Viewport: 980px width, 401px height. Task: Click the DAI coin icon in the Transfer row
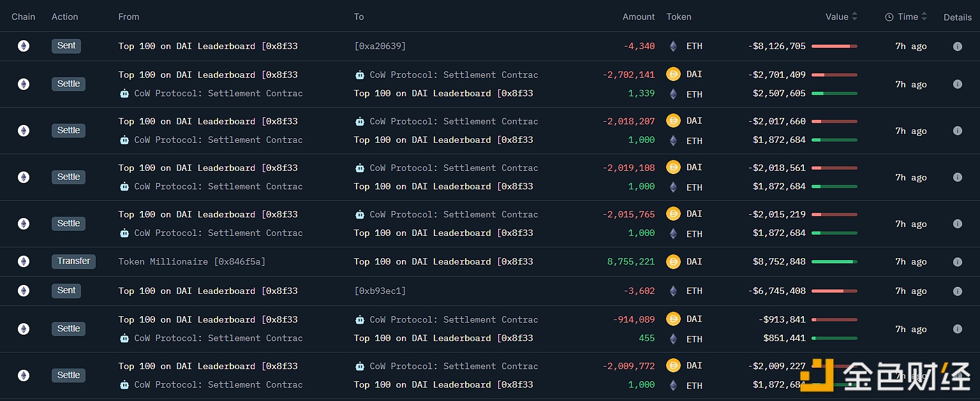click(x=673, y=261)
